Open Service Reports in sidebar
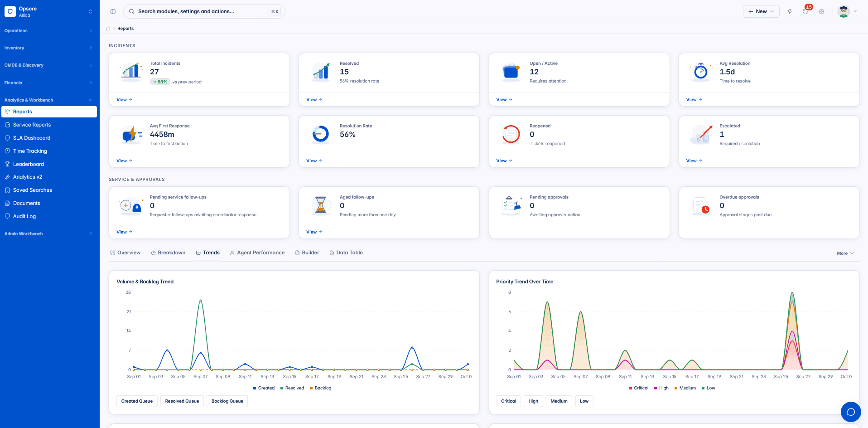Screen dimensions: 868x428 (x=49, y=125)
